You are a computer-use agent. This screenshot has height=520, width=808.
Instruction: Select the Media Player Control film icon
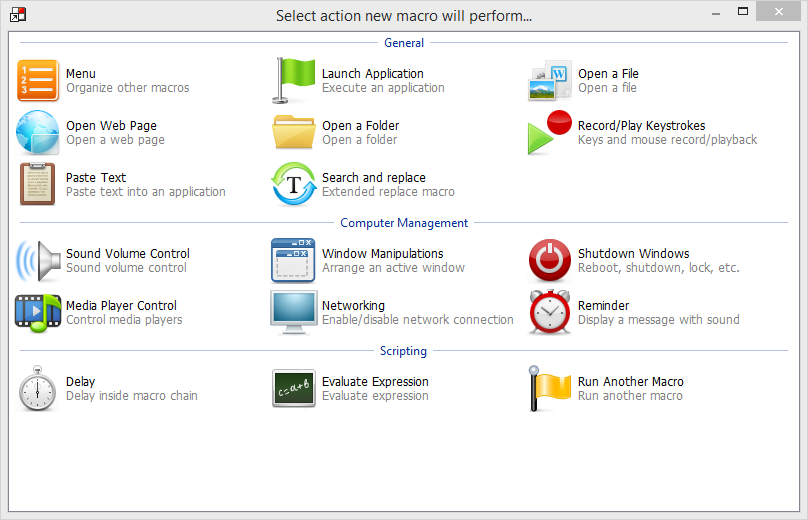point(37,312)
